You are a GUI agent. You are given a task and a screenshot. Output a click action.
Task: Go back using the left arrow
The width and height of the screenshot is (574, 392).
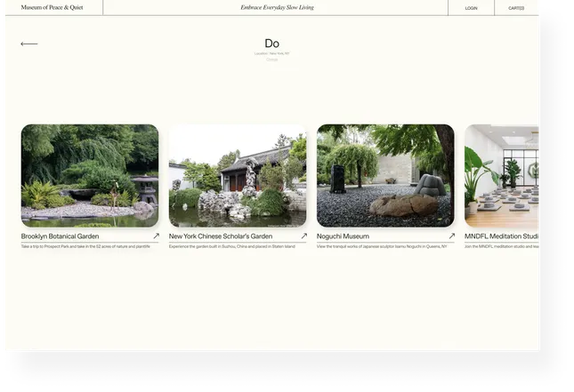[x=28, y=44]
